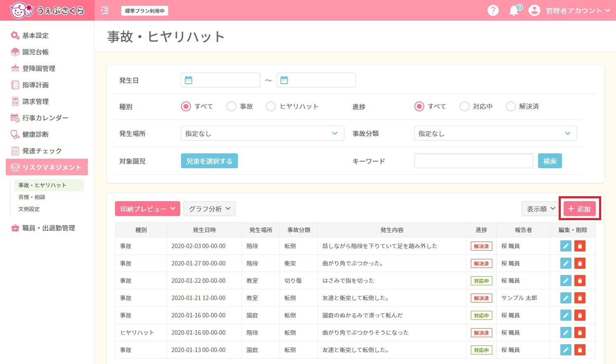Open the 事故分類 dropdown
Screen dimensions: 616x364
pos(496,133)
